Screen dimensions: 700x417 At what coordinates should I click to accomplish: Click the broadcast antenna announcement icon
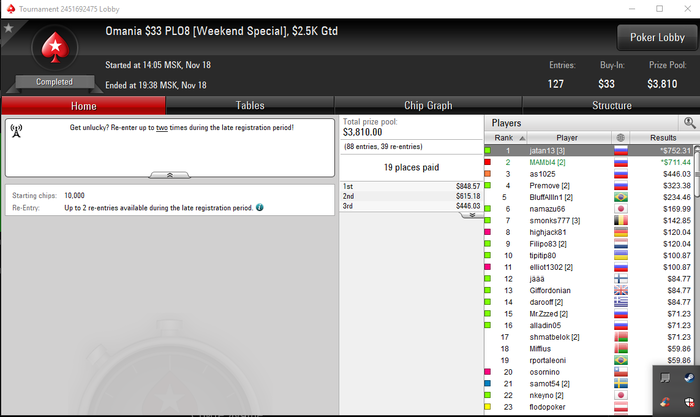click(x=17, y=131)
